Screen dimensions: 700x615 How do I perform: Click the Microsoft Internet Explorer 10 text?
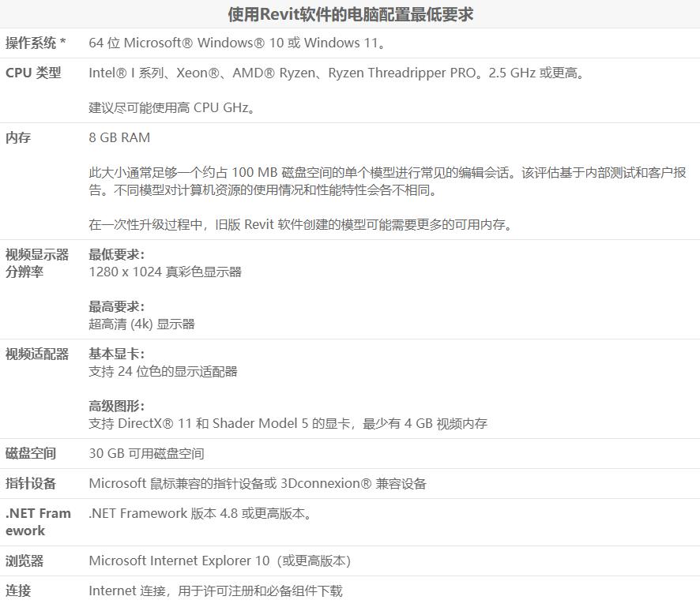click(x=220, y=561)
